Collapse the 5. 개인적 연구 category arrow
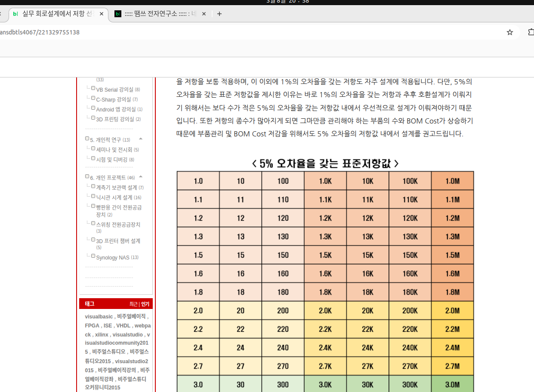The height and width of the screenshot is (392, 534). [x=141, y=139]
